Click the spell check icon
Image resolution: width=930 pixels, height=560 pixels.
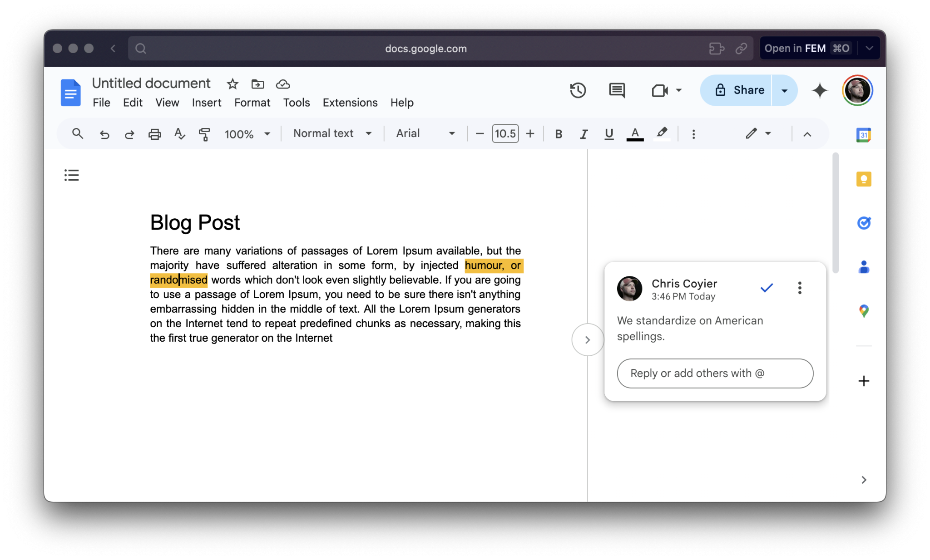(x=179, y=134)
